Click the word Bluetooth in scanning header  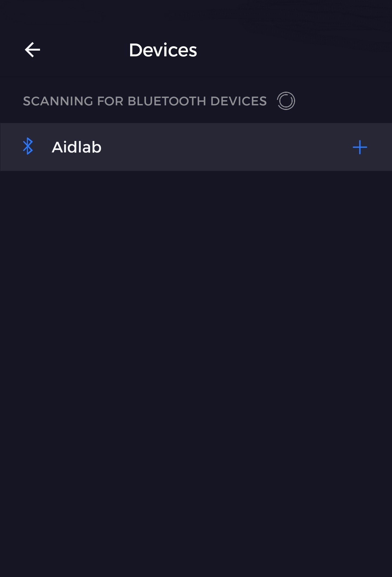click(167, 101)
